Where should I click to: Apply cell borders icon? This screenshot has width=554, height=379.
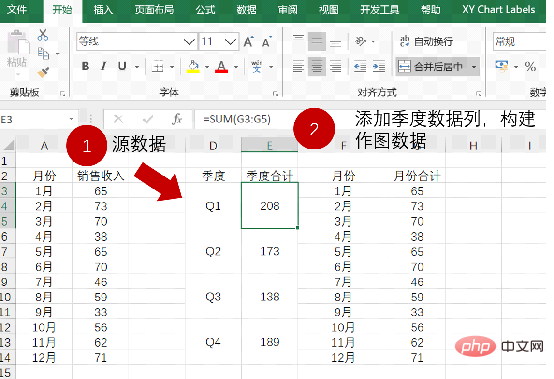(x=158, y=66)
